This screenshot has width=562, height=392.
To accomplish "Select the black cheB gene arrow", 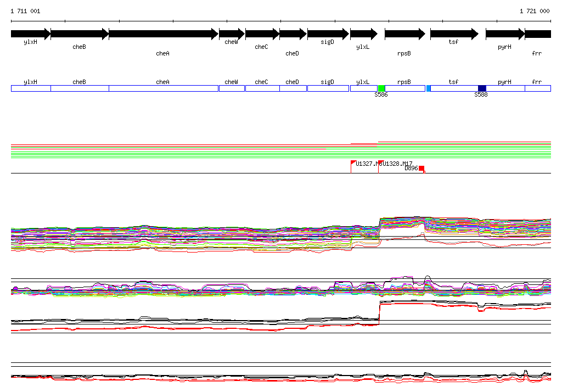I will [80, 34].
